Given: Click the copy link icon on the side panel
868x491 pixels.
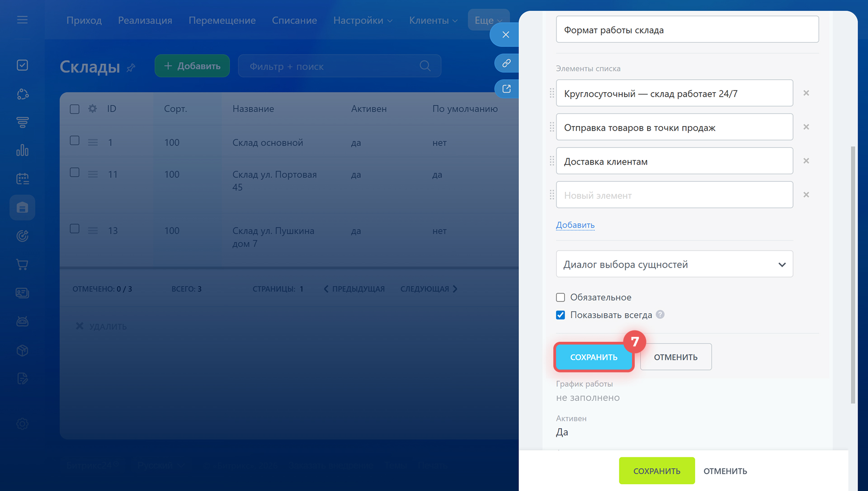Looking at the screenshot, I should 506,63.
